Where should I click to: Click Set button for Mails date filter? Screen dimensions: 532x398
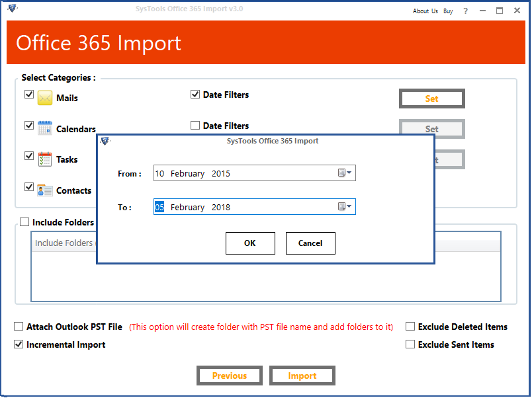click(431, 99)
